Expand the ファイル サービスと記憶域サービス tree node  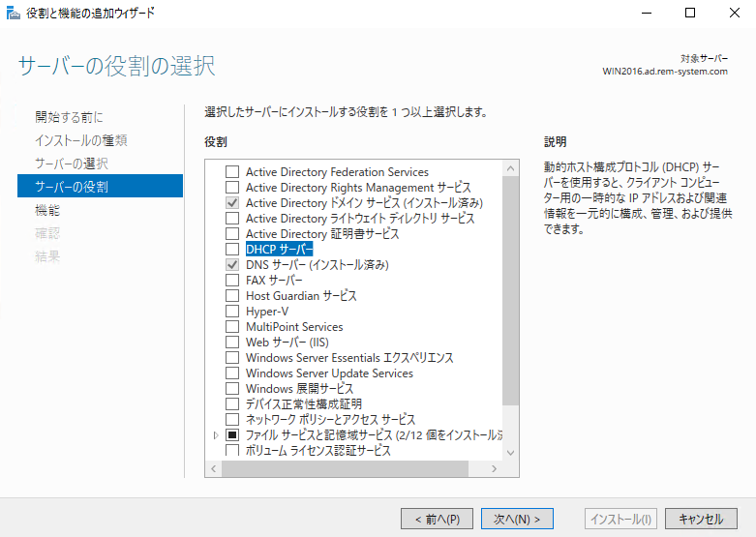point(216,435)
